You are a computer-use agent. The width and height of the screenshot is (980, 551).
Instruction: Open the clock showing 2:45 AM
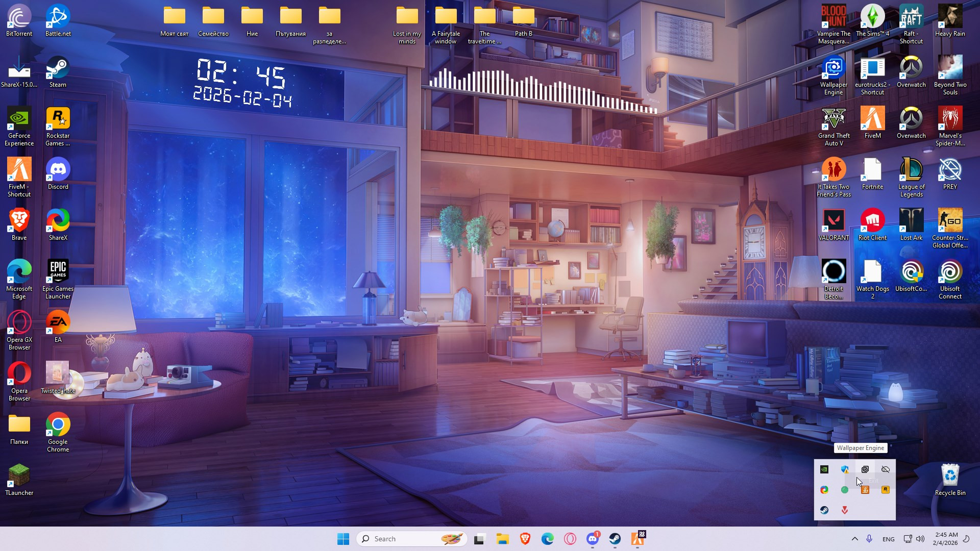tap(945, 539)
